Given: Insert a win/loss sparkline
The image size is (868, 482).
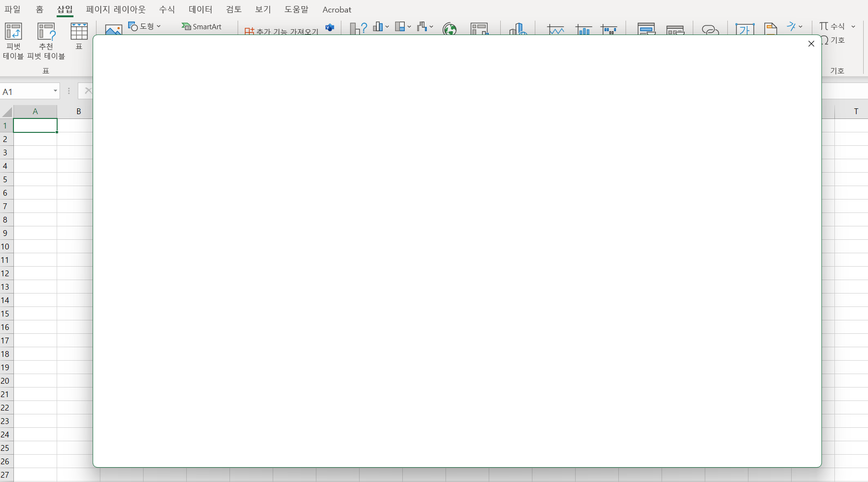Looking at the screenshot, I should (x=609, y=29).
